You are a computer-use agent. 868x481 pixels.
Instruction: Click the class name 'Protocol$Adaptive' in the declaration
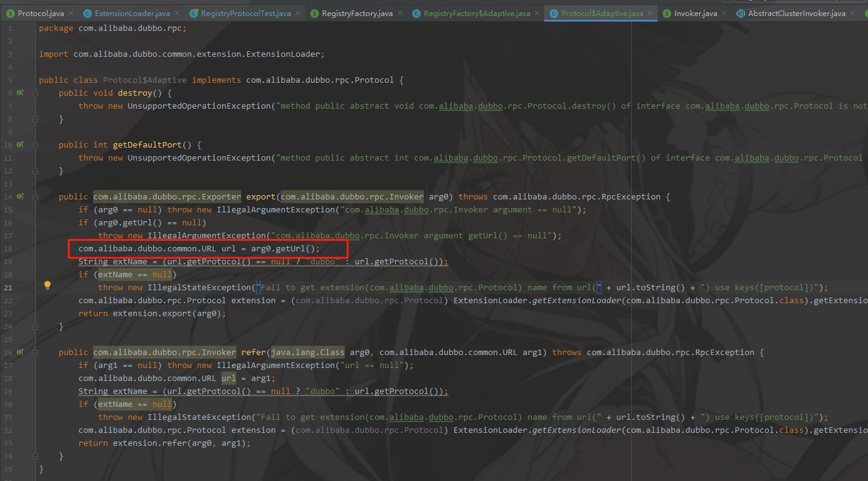coord(145,80)
